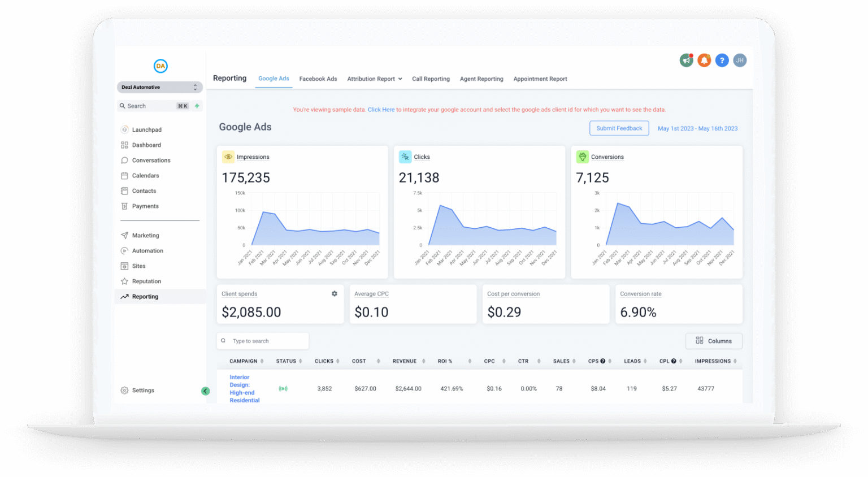
Task: Open the JH user avatar
Action: pos(740,60)
